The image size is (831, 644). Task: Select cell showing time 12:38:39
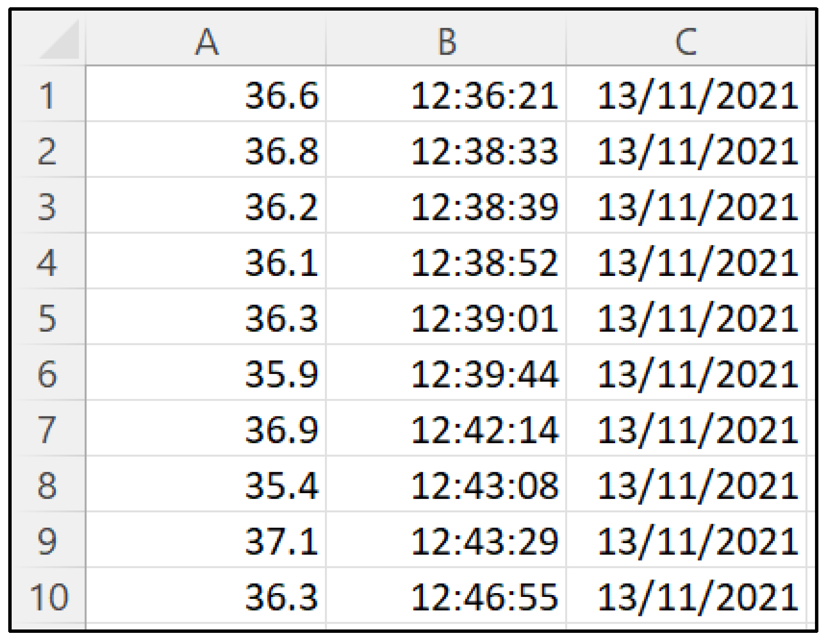click(x=484, y=207)
